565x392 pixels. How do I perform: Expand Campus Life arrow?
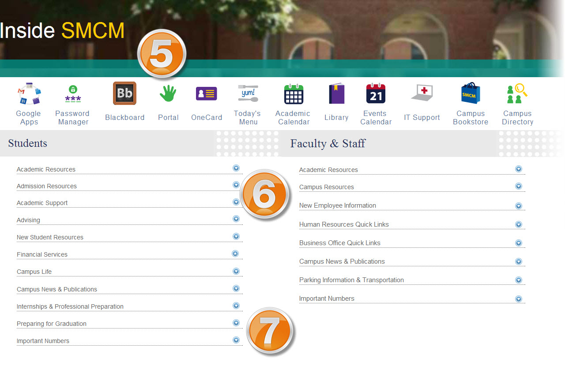(x=236, y=271)
